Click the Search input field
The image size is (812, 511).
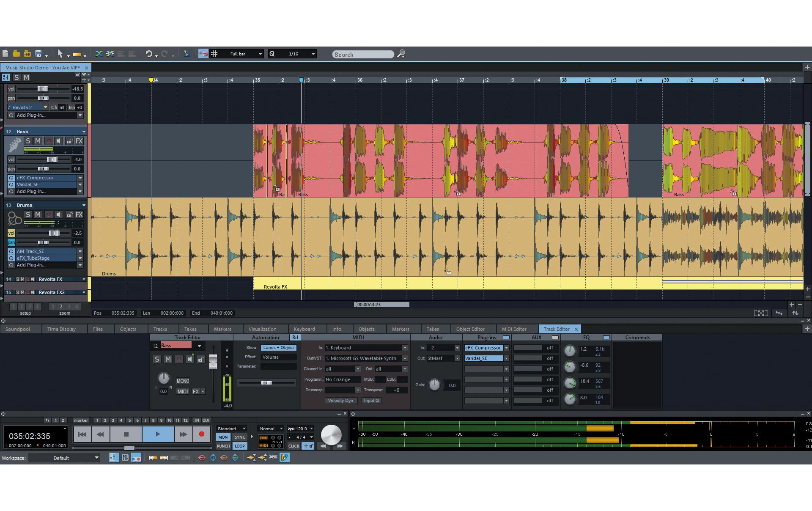[x=363, y=54]
